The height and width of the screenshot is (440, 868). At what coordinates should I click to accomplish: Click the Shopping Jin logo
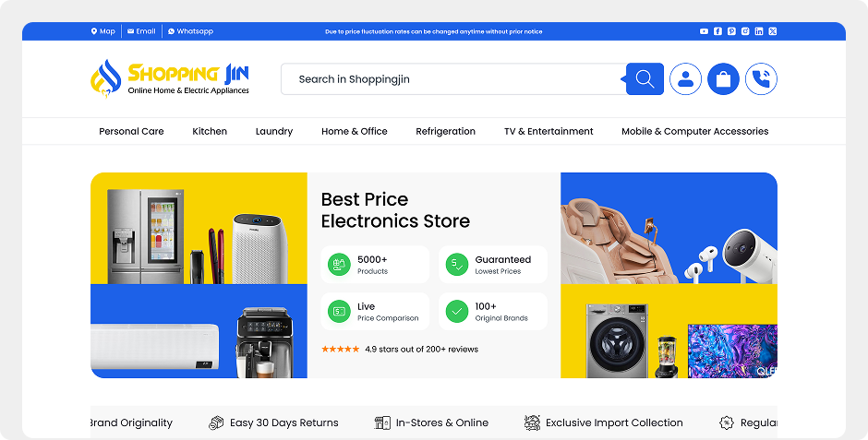170,79
